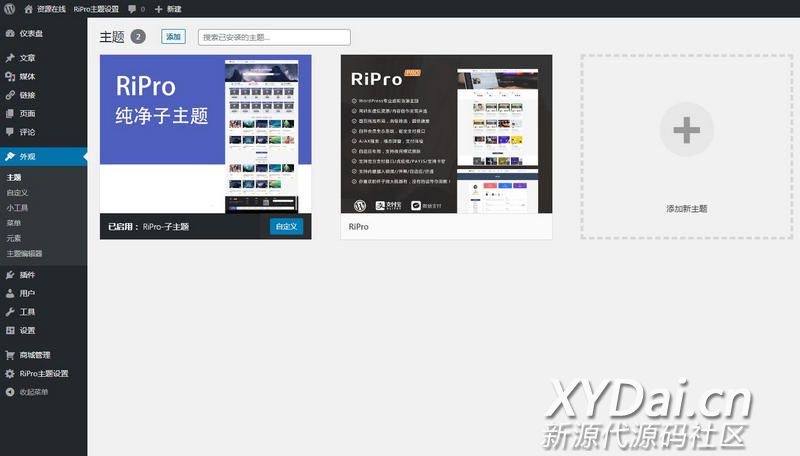Click the blue 自定义 button on active theme

[x=286, y=226]
